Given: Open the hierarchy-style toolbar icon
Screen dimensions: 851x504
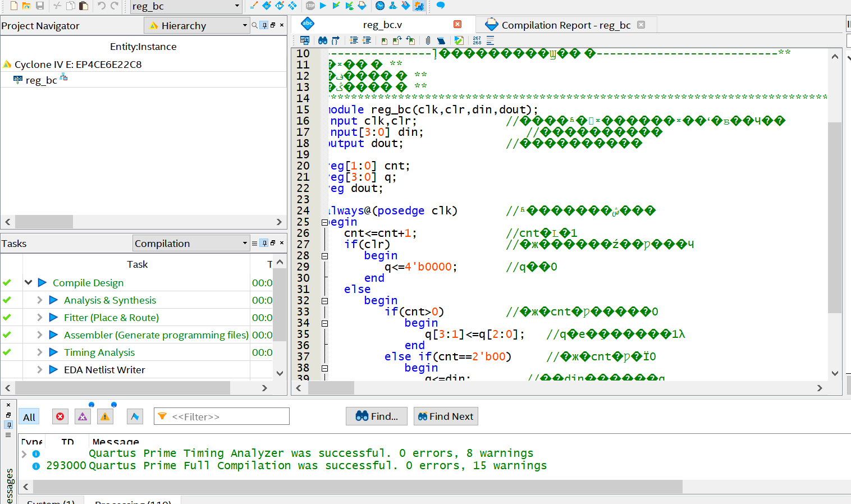Looking at the screenshot, I should pos(392,6).
